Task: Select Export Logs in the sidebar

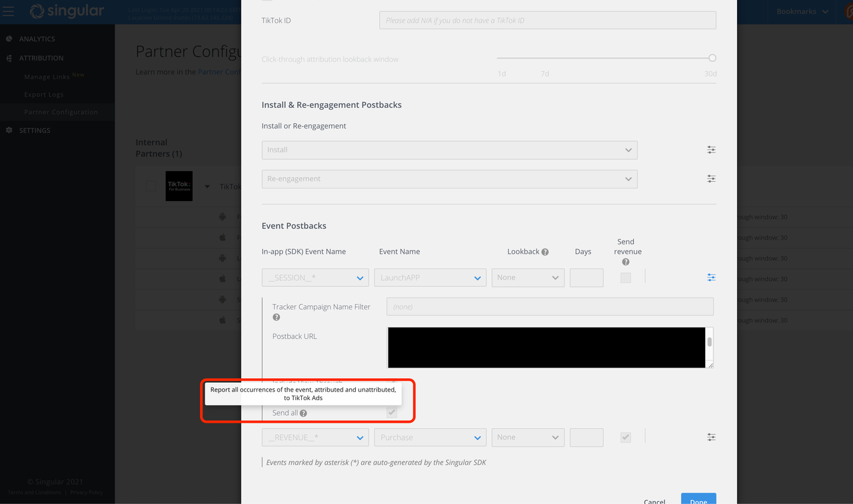Action: [x=44, y=95]
